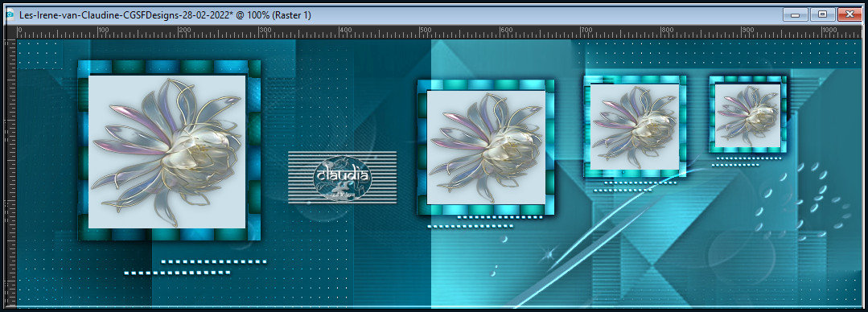Click the ruler origin corner box
Viewport: 868px width, 312px height.
coord(11,32)
